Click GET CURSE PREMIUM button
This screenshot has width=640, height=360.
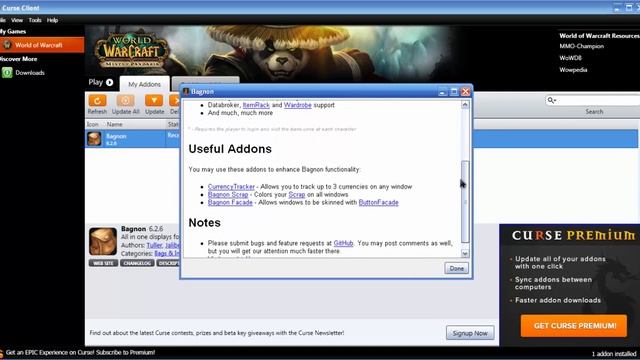[x=574, y=326]
